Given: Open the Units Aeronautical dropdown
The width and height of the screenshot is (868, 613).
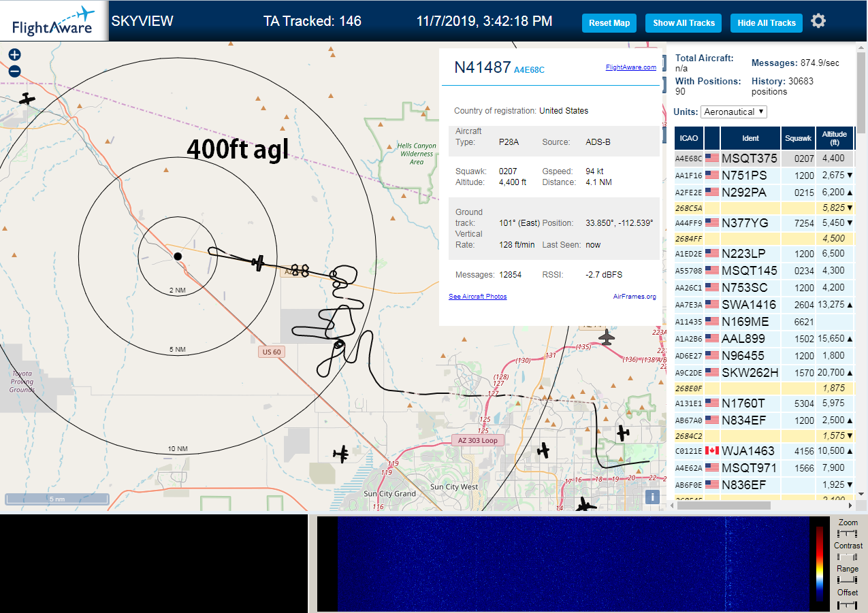Looking at the screenshot, I should point(733,112).
